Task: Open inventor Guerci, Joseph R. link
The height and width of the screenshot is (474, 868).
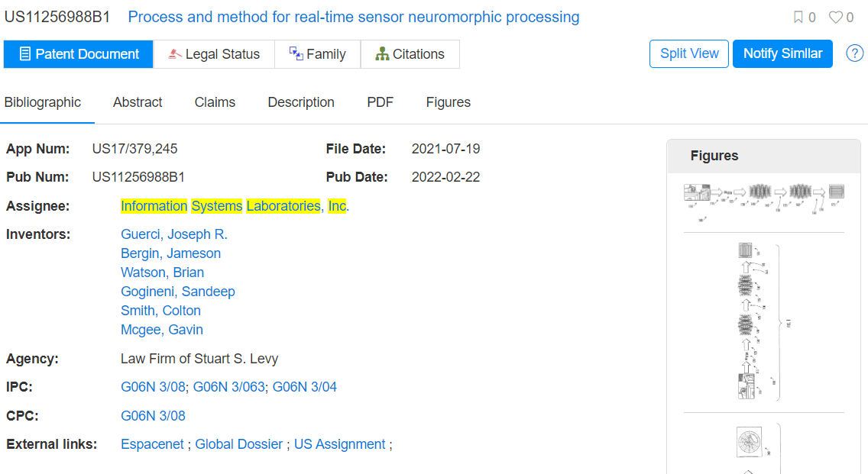Action: 173,234
